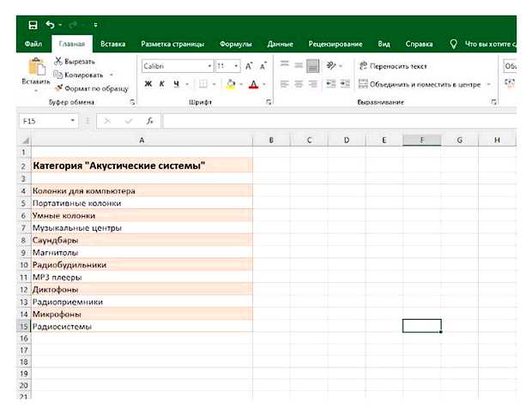Open the Копировать dropdown arrow
This screenshot has width=532, height=416.
112,75
